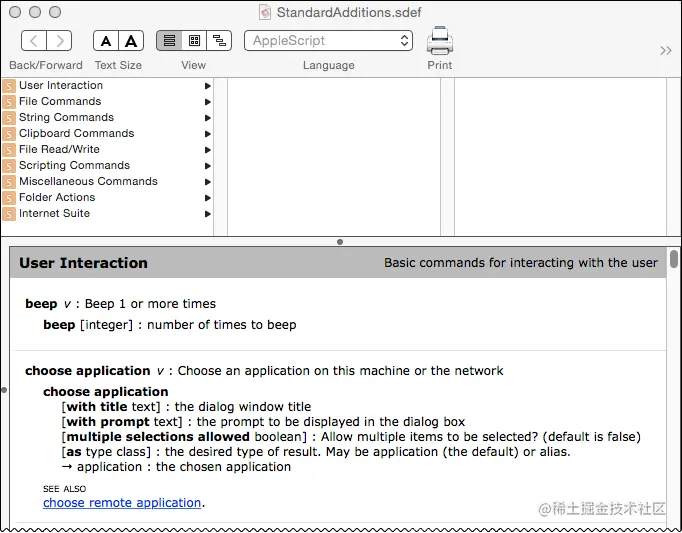The image size is (682, 533).
Task: Open the AppleScript language dropdown
Action: 328,41
